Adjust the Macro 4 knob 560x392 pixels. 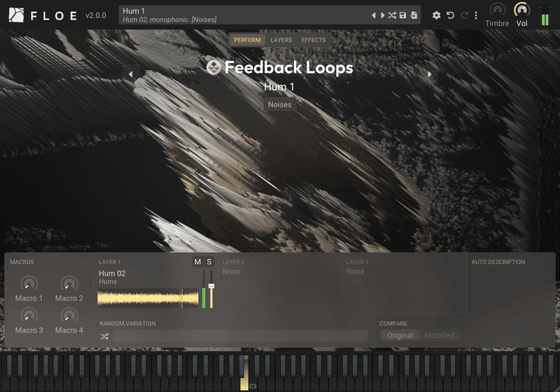tap(69, 316)
